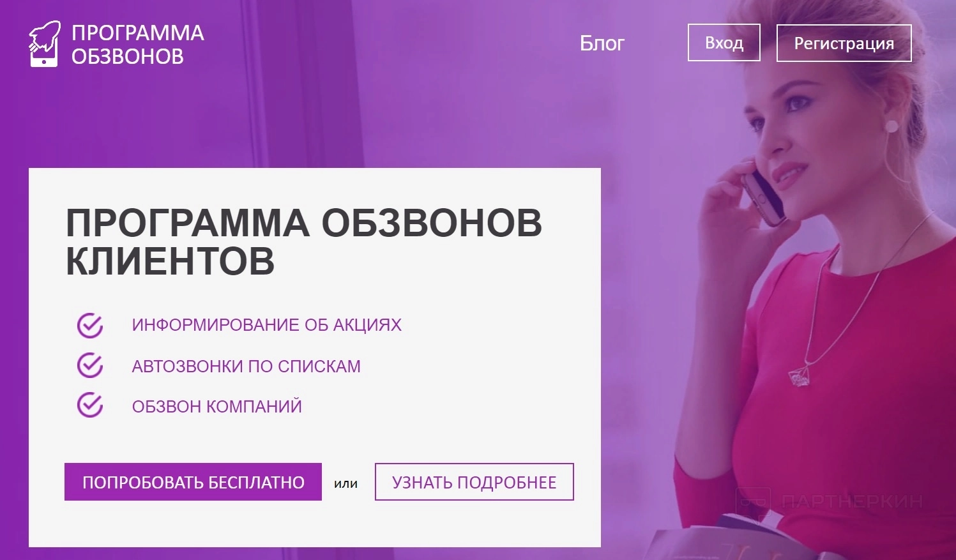Open the Вход login button
Viewport: 956px width, 560px height.
(724, 43)
